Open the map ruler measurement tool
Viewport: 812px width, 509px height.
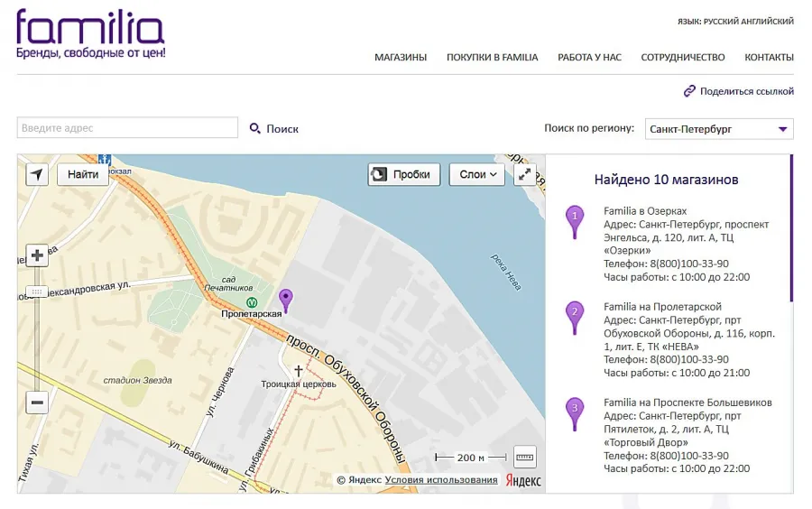(524, 458)
